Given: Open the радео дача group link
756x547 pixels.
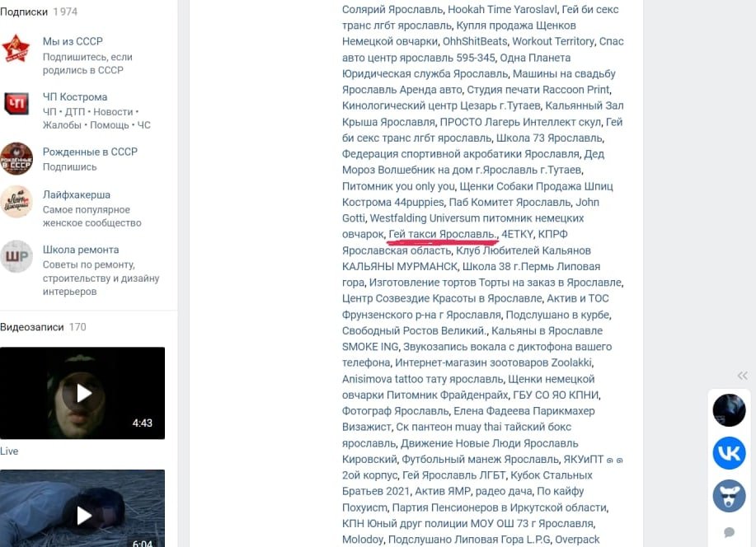Looking at the screenshot, I should (x=504, y=492).
